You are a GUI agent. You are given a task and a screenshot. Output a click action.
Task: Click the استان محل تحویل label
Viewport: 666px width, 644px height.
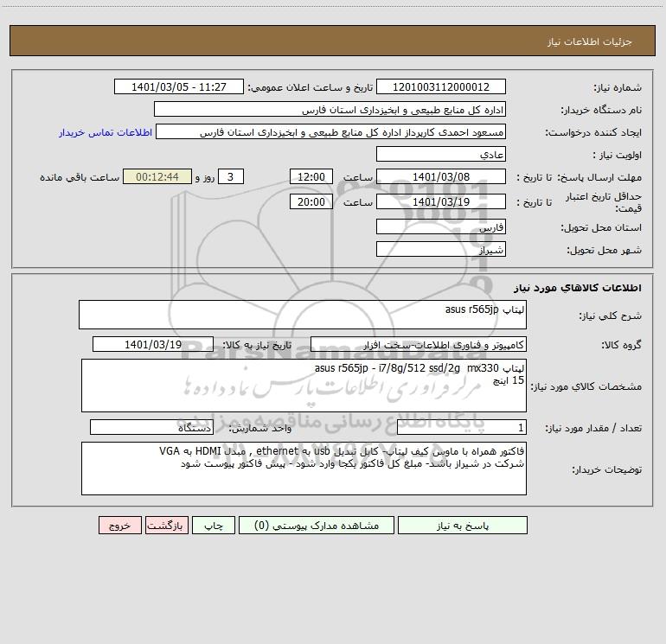(601, 227)
